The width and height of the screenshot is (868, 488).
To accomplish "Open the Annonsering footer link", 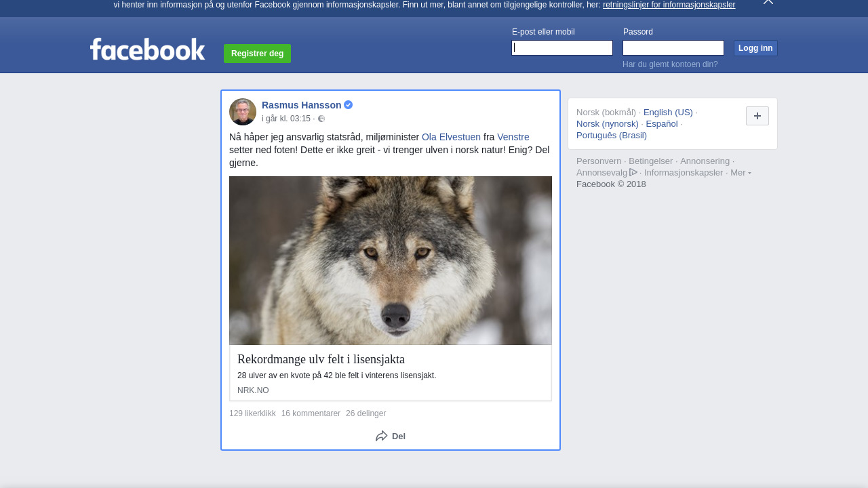I will coord(705,161).
